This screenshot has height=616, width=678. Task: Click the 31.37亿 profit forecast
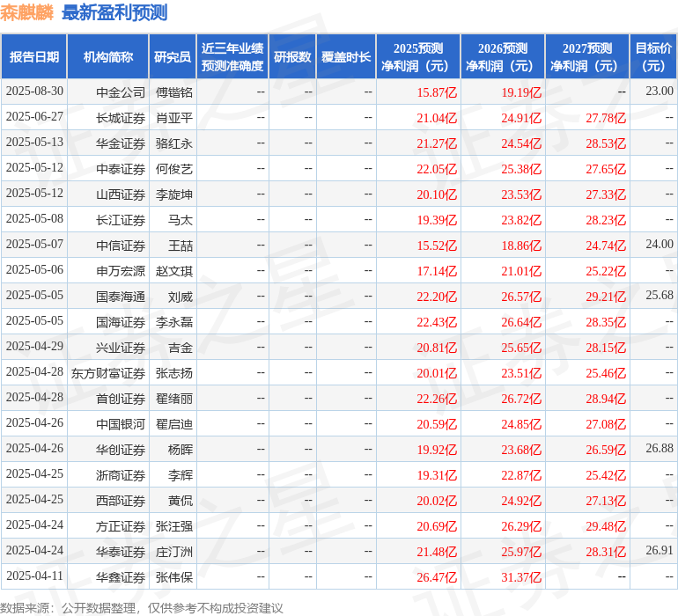(521, 576)
